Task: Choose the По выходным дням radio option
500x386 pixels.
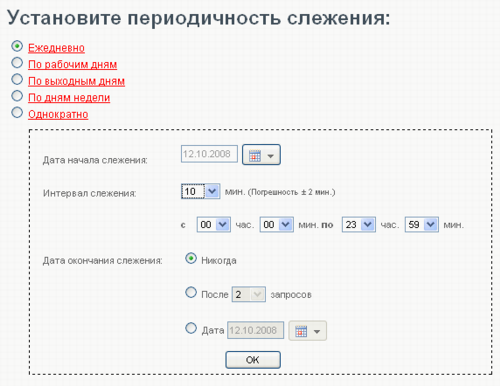Action: point(17,79)
